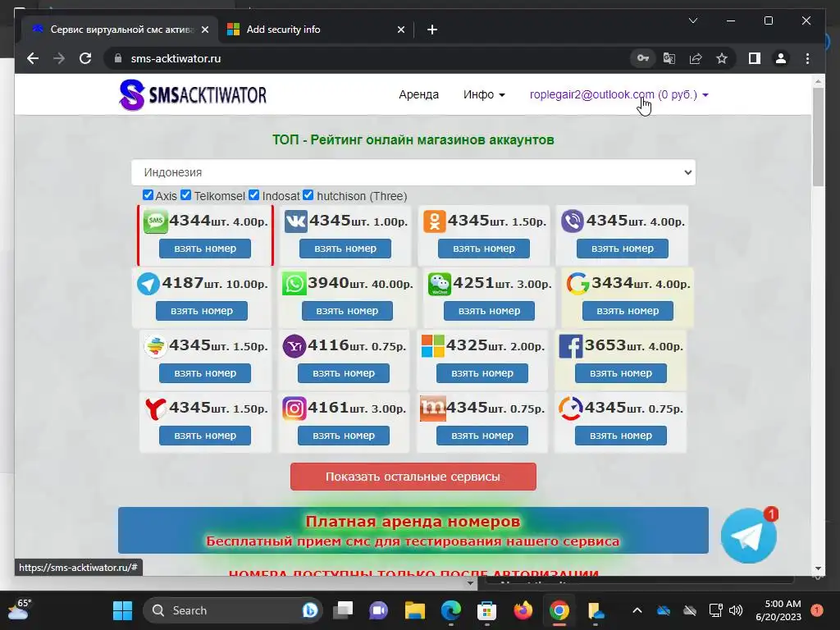This screenshot has height=630, width=840.
Task: Open Chrome three-dot menu
Action: click(807, 58)
